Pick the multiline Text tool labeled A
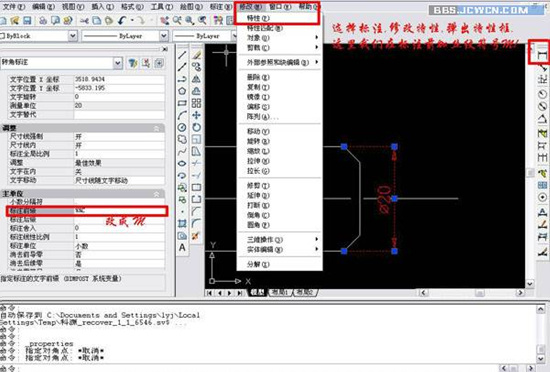Viewport: 550px width, 372px height. pos(182,248)
